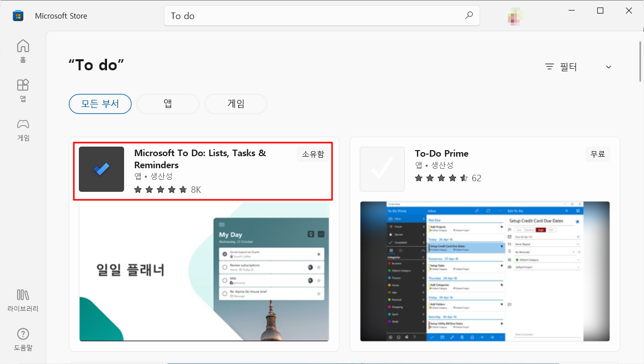Image resolution: width=644 pixels, height=364 pixels.
Task: Open the user profile avatar
Action: click(x=515, y=16)
